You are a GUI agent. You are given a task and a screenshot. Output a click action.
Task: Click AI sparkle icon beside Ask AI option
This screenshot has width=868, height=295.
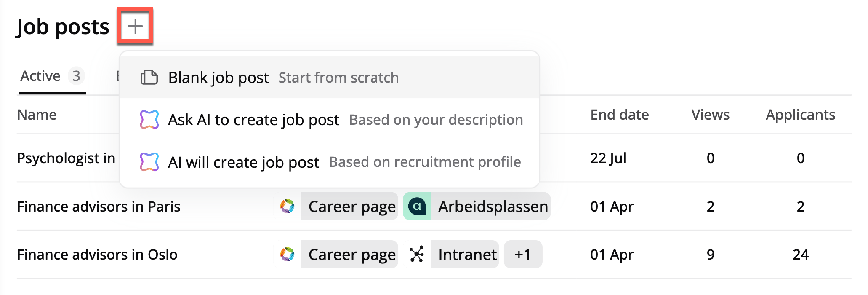[x=149, y=120]
